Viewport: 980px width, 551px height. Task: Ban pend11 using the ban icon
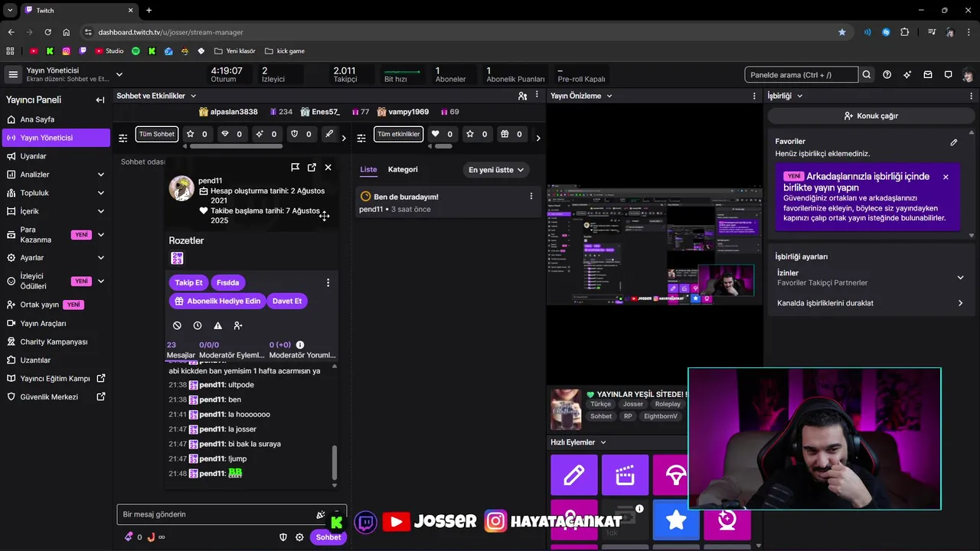(178, 325)
